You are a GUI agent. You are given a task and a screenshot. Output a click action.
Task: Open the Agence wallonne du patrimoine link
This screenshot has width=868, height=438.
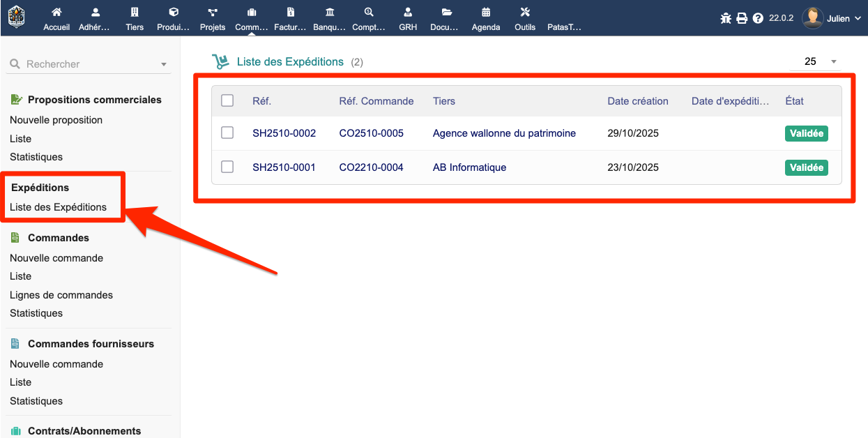505,133
